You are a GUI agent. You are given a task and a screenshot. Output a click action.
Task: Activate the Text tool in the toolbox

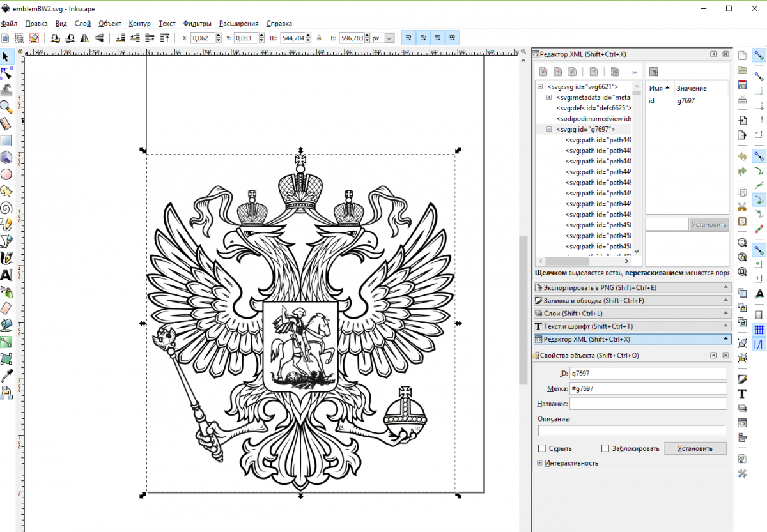click(6, 275)
